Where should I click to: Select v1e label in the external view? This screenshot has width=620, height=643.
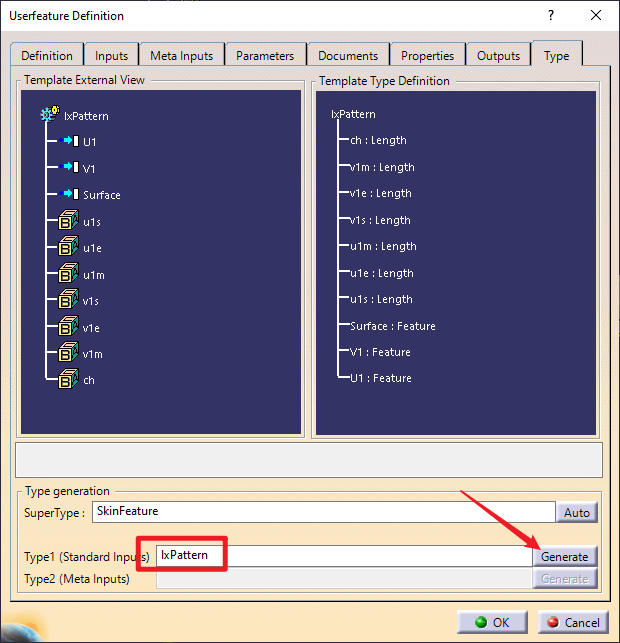[x=91, y=328]
